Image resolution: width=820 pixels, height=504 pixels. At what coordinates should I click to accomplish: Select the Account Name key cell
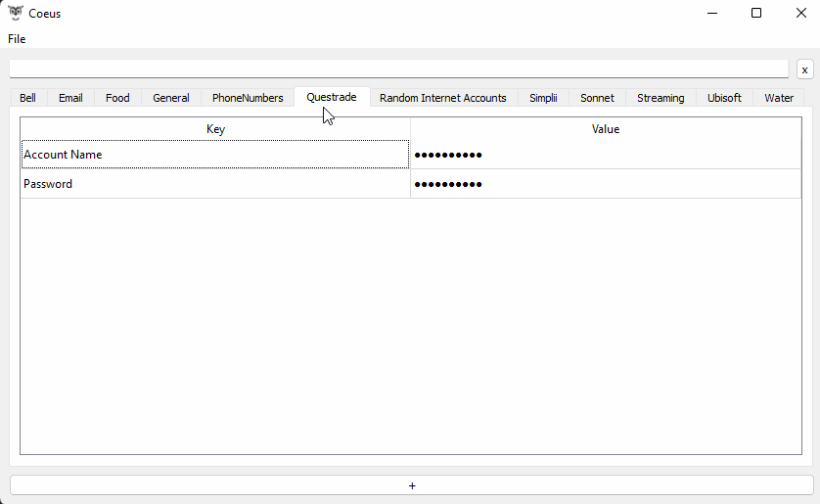[215, 155]
